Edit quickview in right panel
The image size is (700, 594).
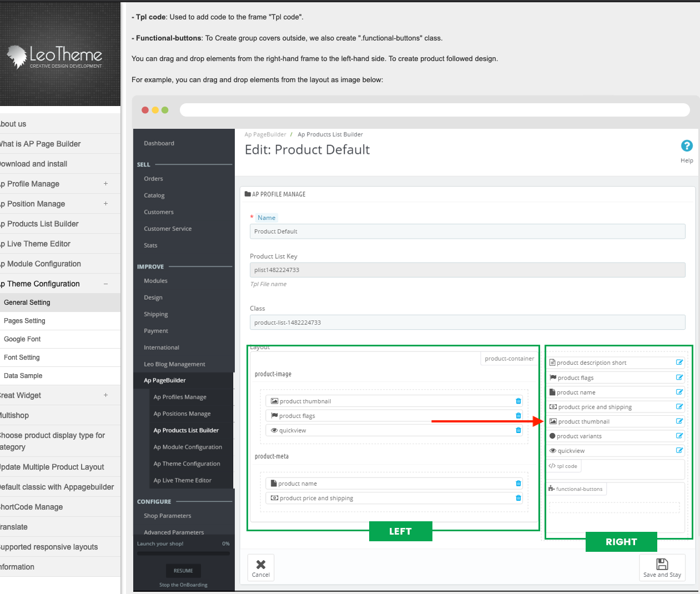[x=679, y=450]
